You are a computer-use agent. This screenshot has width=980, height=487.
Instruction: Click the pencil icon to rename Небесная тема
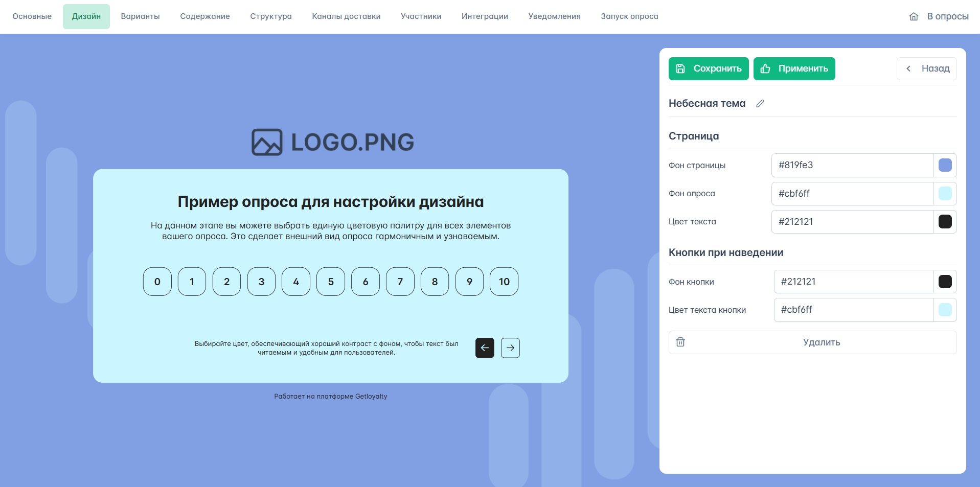[760, 103]
